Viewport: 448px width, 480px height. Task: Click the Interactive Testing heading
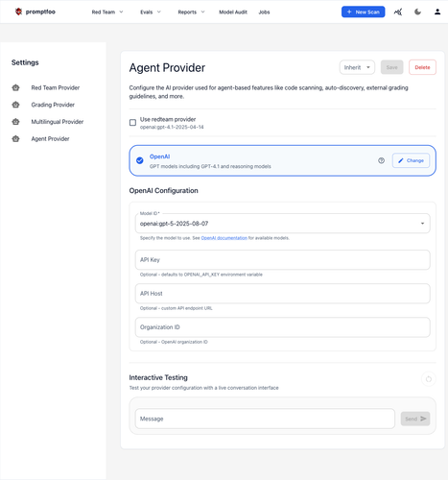click(x=158, y=377)
